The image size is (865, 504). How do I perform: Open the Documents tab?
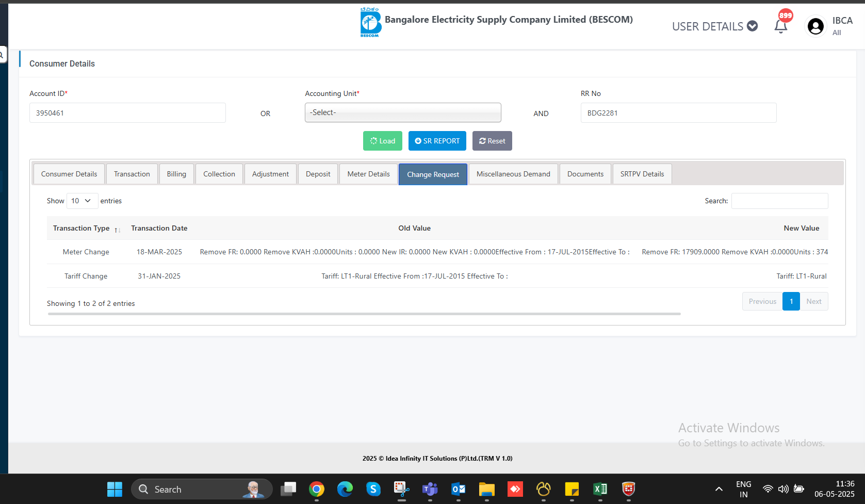pos(585,174)
